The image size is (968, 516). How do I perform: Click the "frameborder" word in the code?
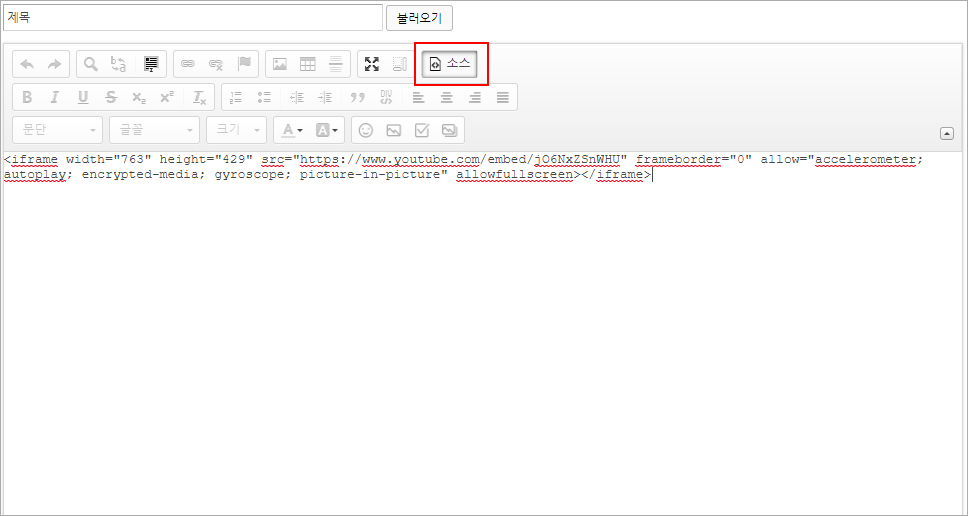pos(678,160)
